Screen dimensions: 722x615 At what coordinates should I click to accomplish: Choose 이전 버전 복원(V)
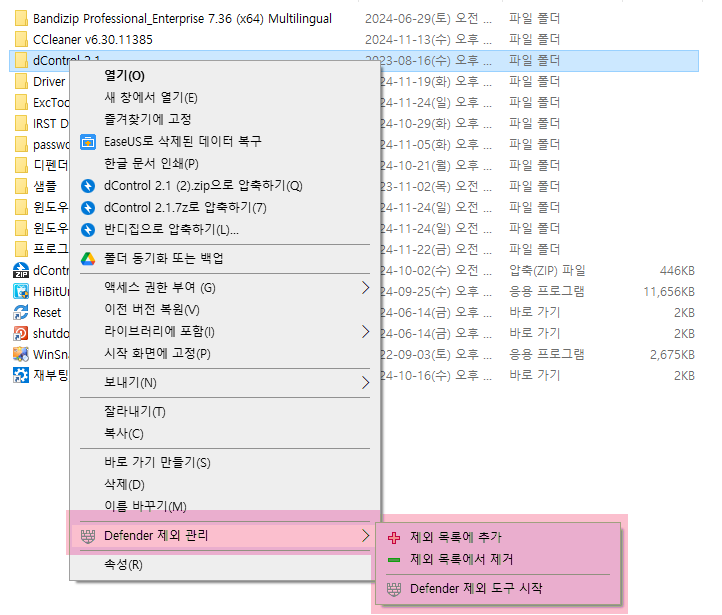click(x=152, y=310)
